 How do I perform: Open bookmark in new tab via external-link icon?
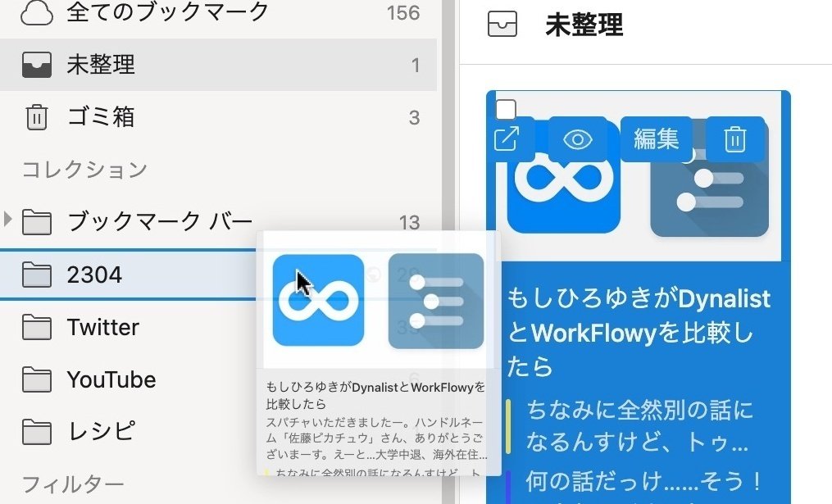point(507,139)
